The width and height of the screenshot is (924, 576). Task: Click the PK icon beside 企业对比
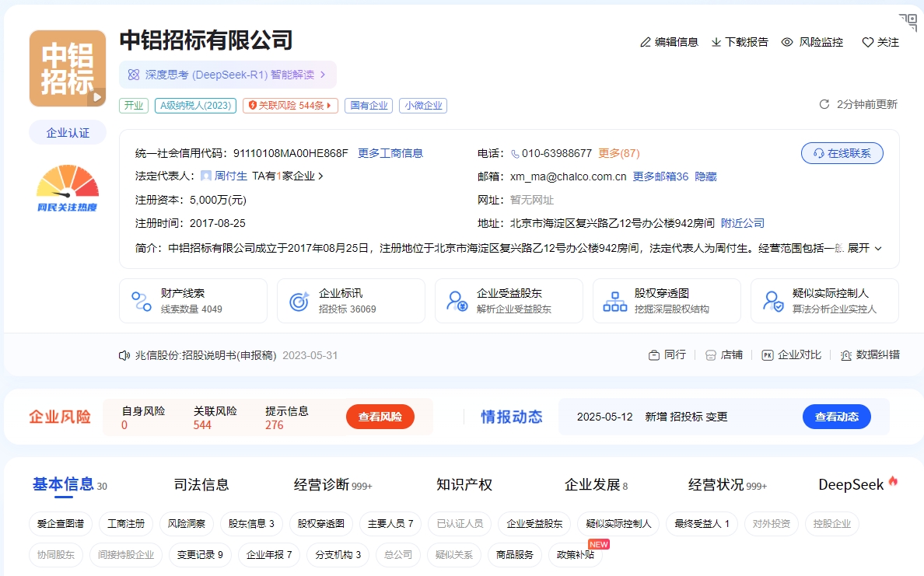(x=767, y=355)
